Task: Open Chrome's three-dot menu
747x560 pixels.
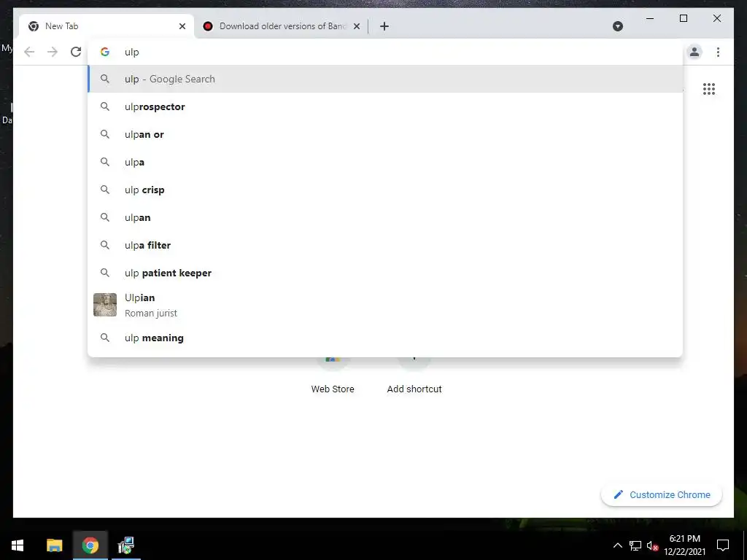Action: tap(718, 52)
